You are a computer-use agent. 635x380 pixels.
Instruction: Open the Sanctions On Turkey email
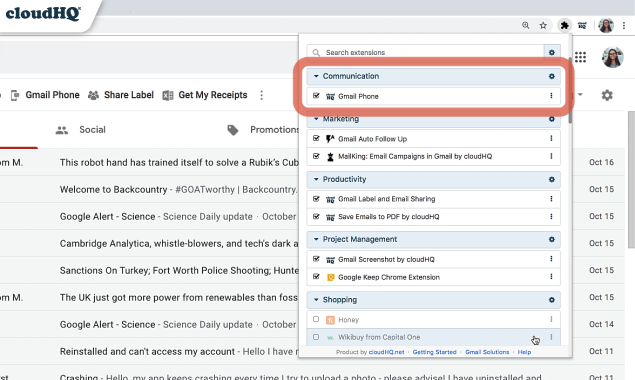point(179,271)
